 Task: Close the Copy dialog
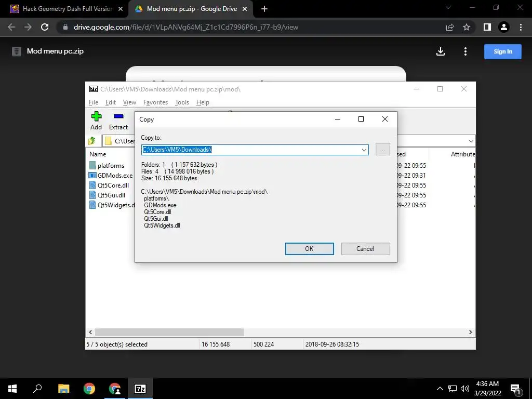pyautogui.click(x=385, y=119)
